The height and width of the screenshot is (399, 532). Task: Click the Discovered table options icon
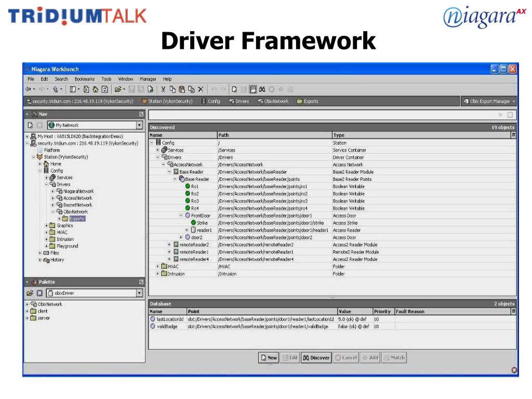tap(513, 135)
